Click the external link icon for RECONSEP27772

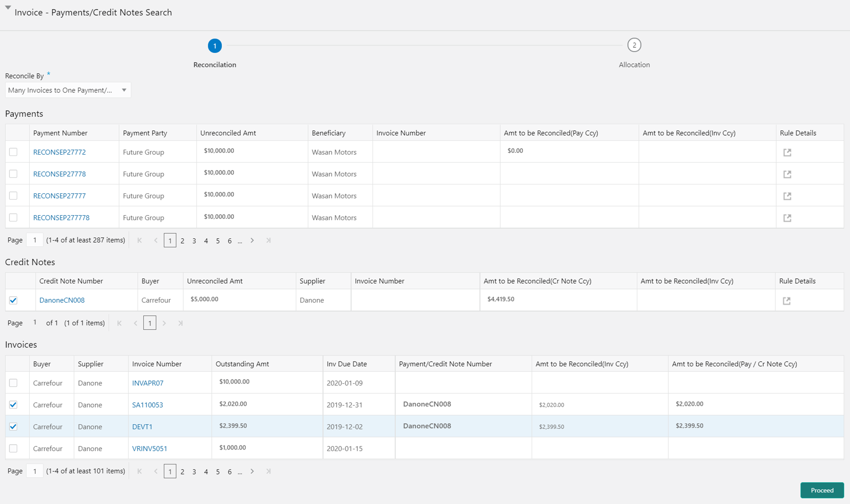point(787,152)
